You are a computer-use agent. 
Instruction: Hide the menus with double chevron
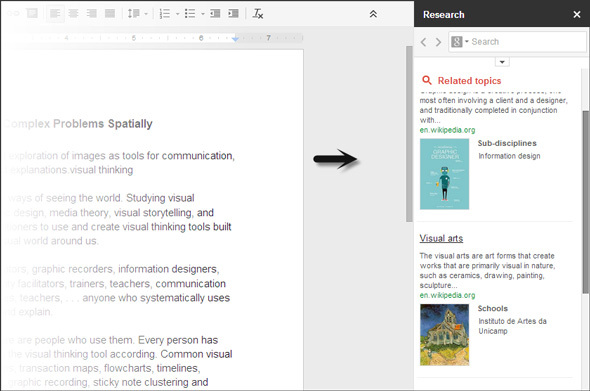coord(373,14)
